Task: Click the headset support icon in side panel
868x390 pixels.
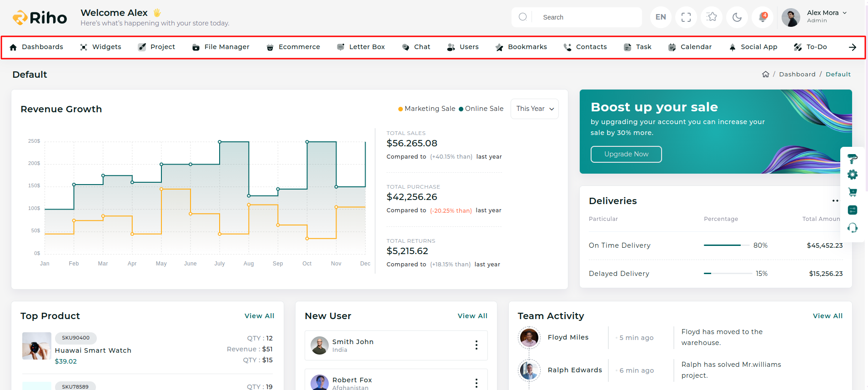Action: [x=853, y=228]
